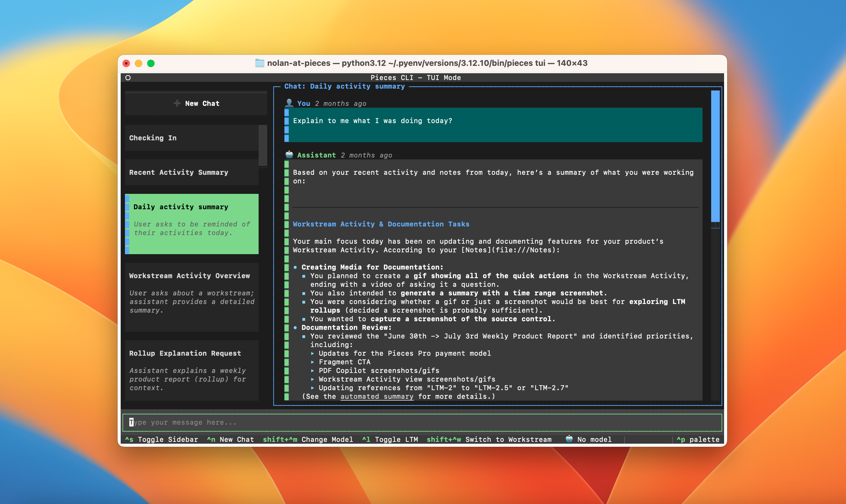Open the Recent Activity Summary chat
Screen dimensions: 846x504
(x=191, y=173)
